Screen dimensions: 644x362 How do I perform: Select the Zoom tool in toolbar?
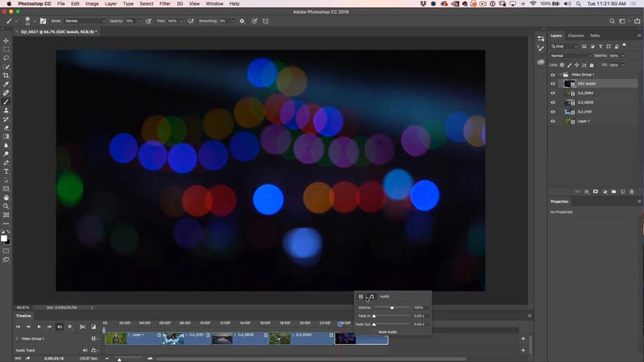6,207
